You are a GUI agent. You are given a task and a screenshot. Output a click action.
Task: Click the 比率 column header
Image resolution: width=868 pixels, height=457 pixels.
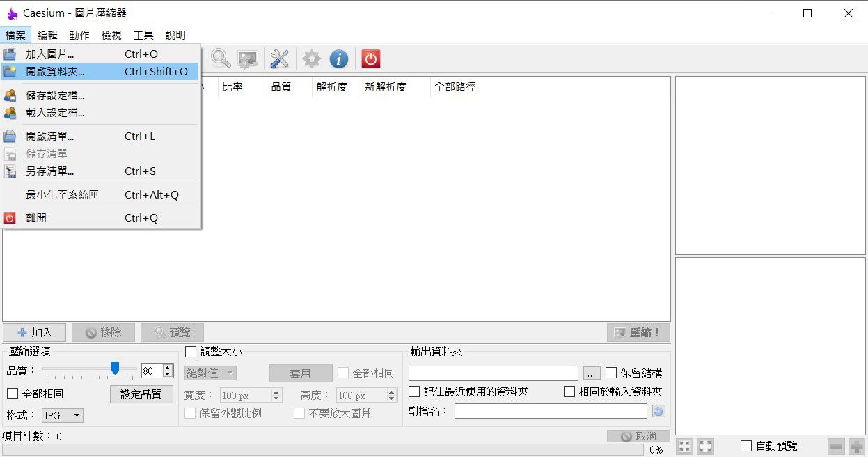242,87
